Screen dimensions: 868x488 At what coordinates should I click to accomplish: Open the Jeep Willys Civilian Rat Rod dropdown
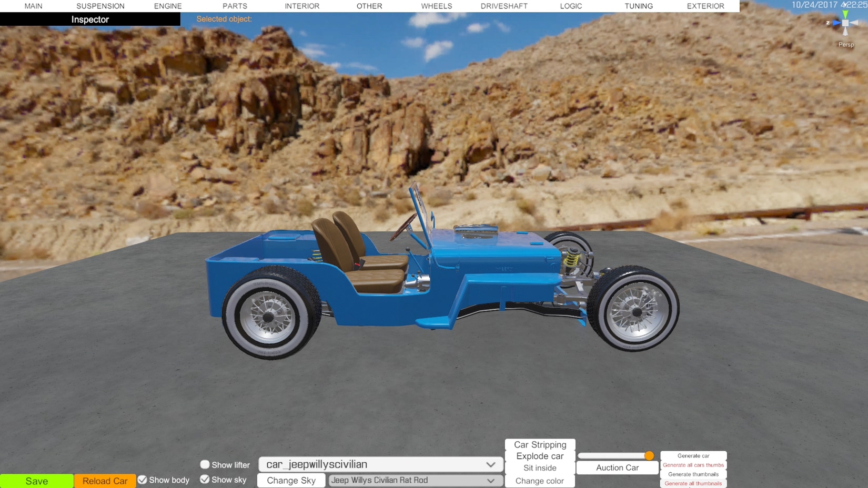pyautogui.click(x=414, y=480)
